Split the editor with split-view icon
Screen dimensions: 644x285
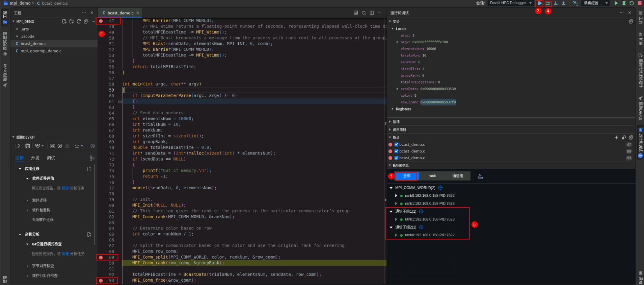point(372,13)
